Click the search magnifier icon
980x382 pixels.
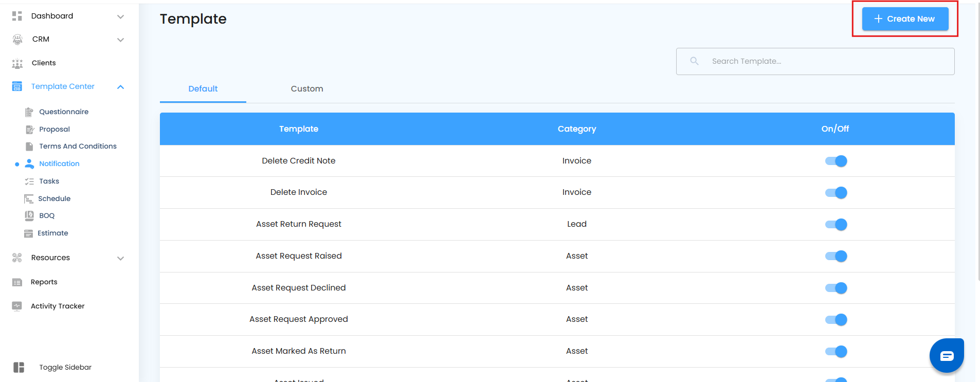click(694, 61)
